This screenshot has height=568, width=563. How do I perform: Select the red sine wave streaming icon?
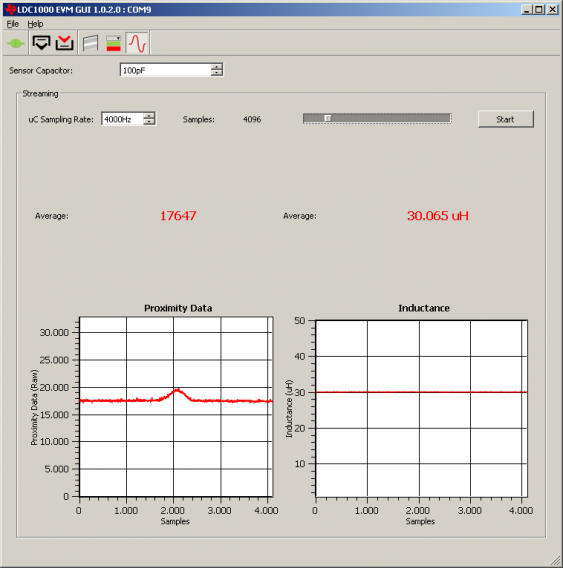[x=138, y=43]
